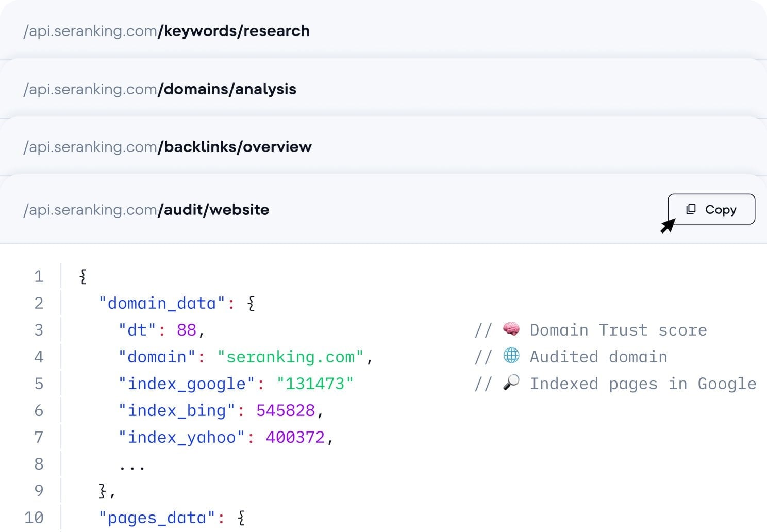This screenshot has width=767, height=532.
Task: Click the closing brace on line 9
Action: (x=103, y=491)
